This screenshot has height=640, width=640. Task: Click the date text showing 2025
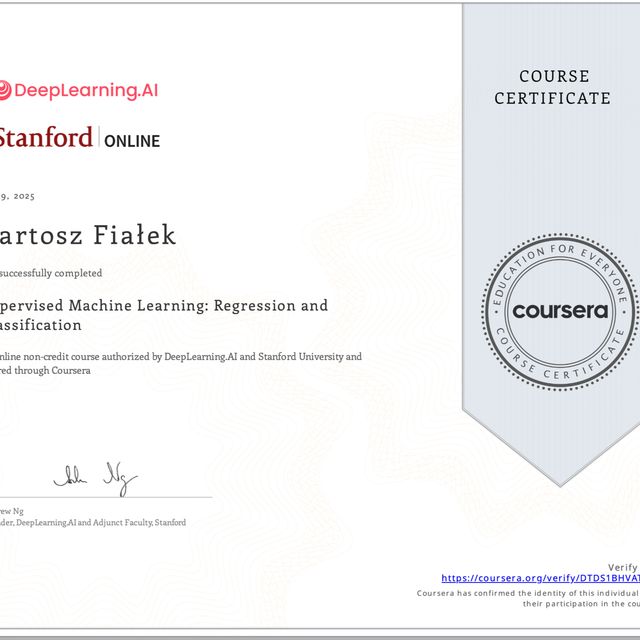(18, 196)
